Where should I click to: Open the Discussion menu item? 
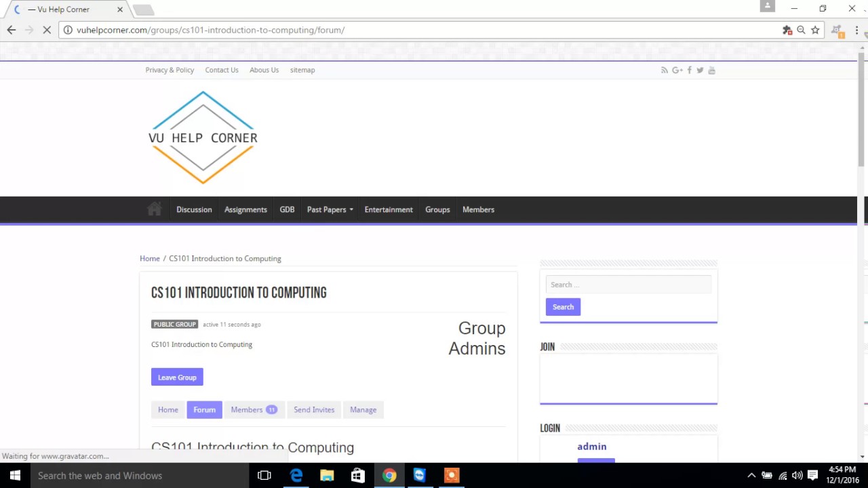coord(194,209)
